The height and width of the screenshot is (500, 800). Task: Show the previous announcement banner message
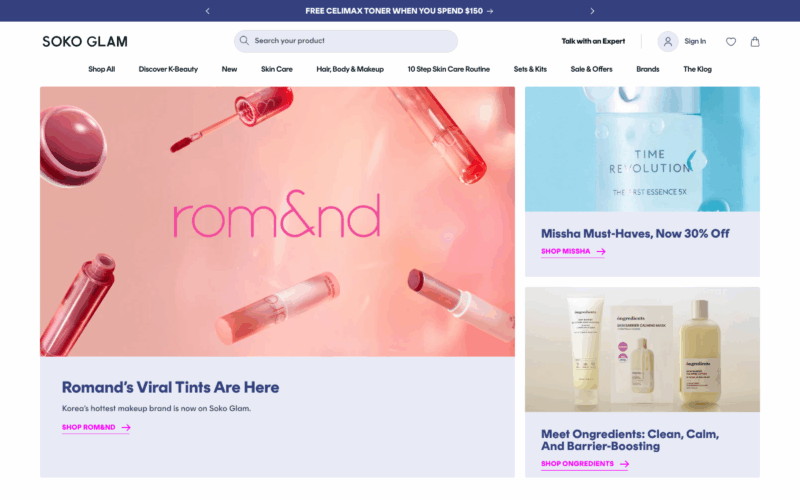(207, 11)
